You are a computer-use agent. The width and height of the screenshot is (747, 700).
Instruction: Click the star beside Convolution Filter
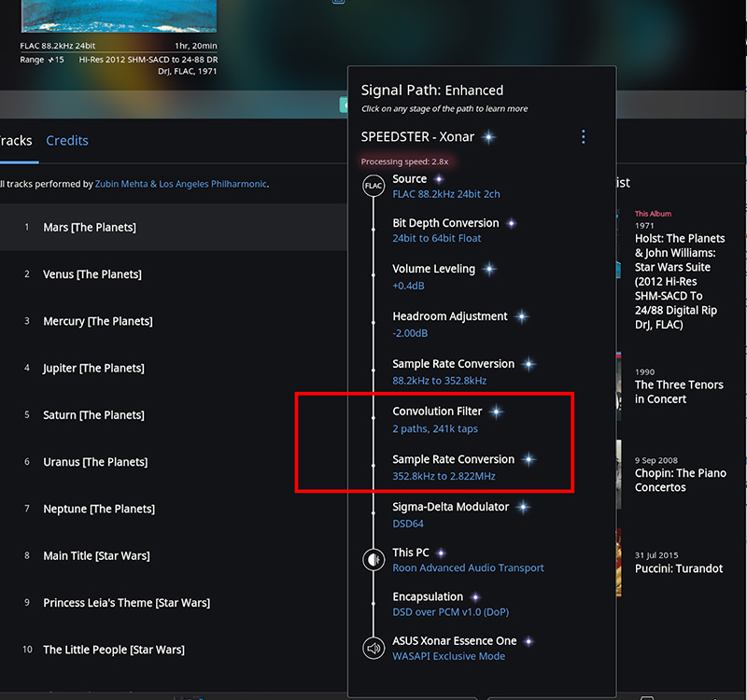click(497, 412)
